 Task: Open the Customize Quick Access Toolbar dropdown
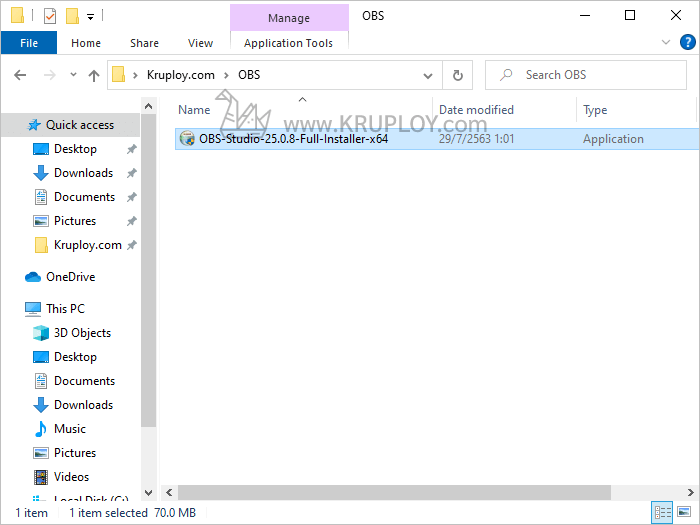[x=90, y=17]
